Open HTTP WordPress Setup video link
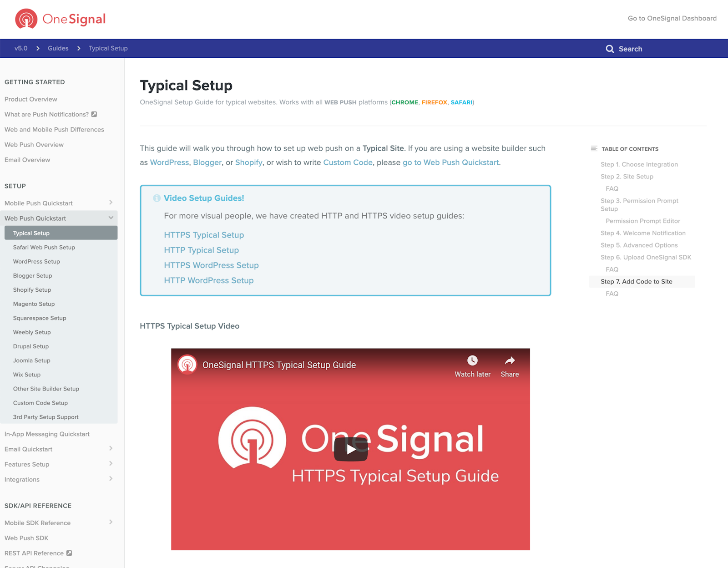Viewport: 728px width, 568px height. tap(209, 280)
